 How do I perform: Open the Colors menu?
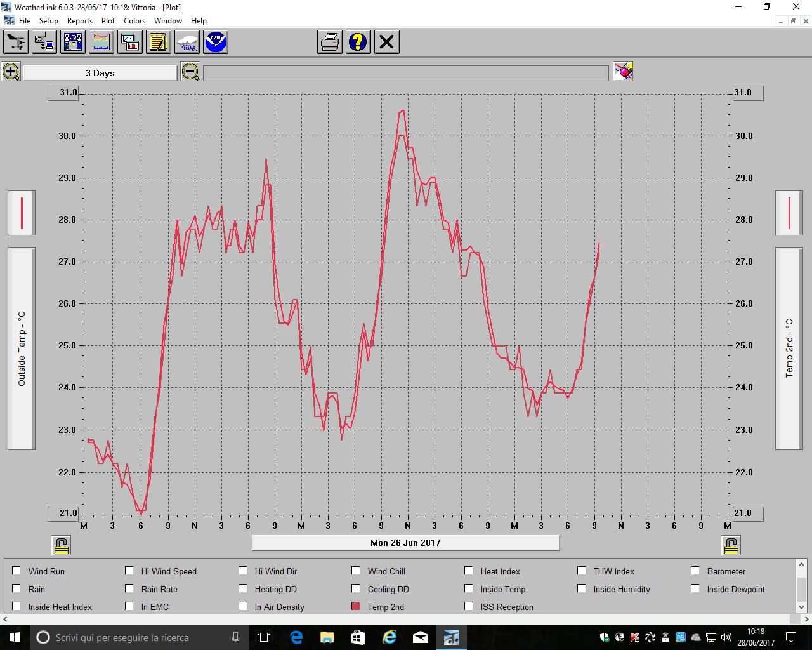(134, 21)
